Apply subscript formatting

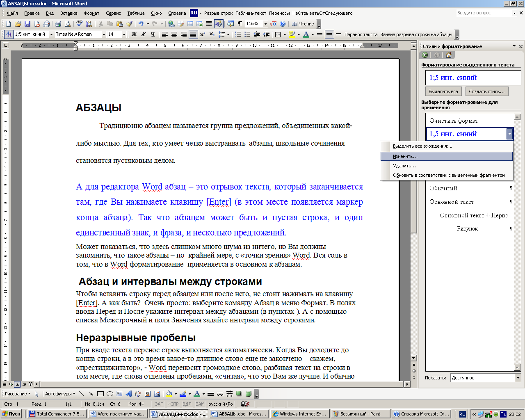[x=212, y=34]
